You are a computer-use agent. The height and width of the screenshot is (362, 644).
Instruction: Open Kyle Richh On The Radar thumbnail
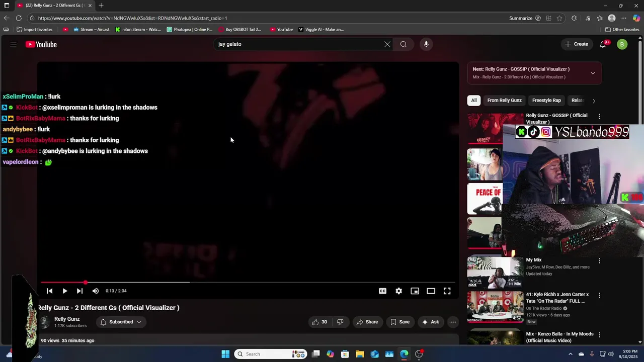pos(495,306)
